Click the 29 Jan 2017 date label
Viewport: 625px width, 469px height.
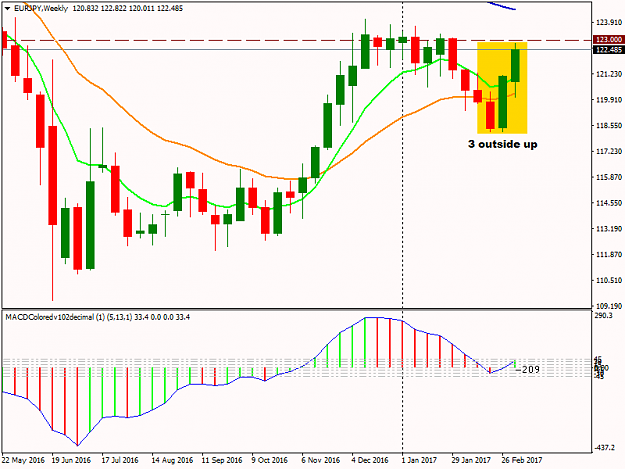point(471,460)
